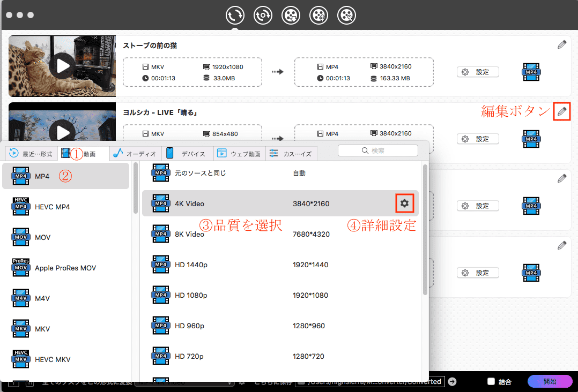Switch to the デバイス tab
Screen dimensions: 578x392
click(187, 154)
